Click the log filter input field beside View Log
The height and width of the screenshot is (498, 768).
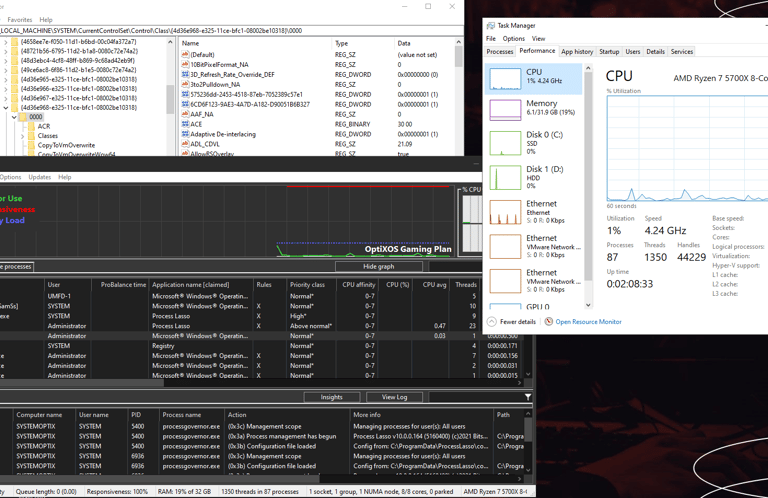tap(476, 397)
